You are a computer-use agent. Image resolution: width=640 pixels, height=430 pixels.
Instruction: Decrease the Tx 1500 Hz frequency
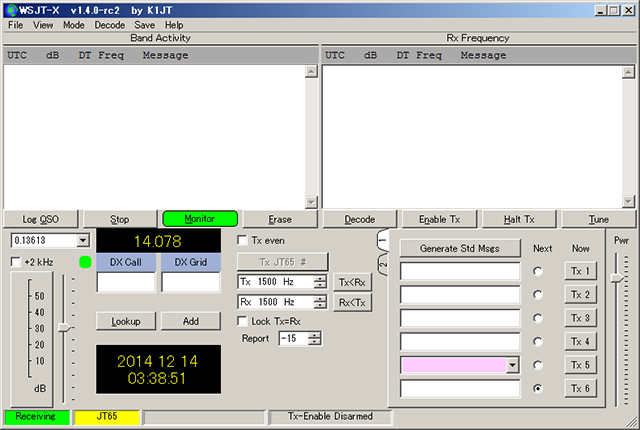pos(320,285)
